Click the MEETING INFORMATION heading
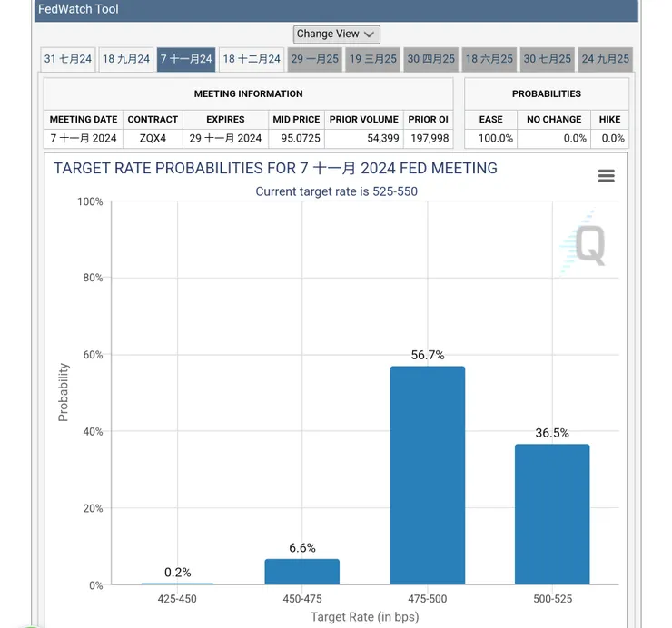Image resolution: width=672 pixels, height=628 pixels. 248,93
